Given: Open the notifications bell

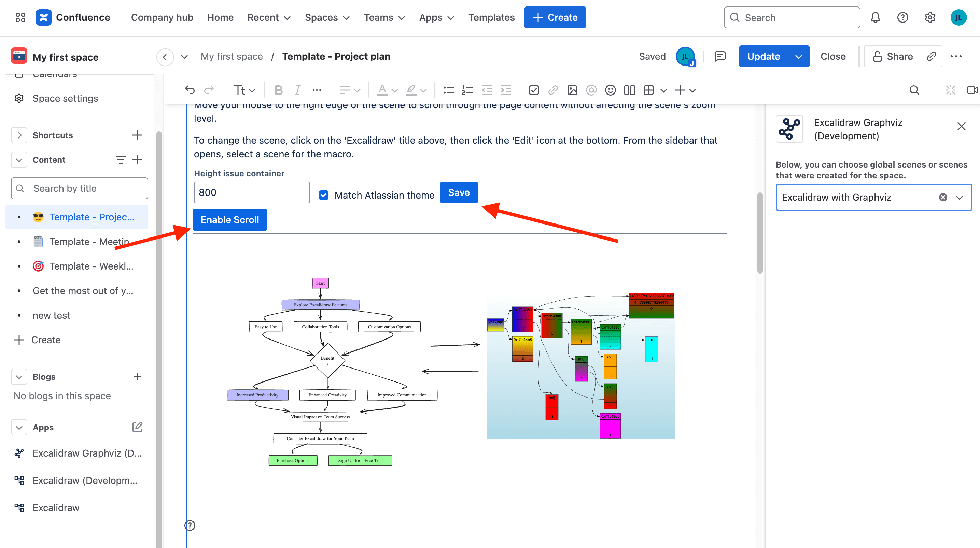Looking at the screenshot, I should 876,17.
